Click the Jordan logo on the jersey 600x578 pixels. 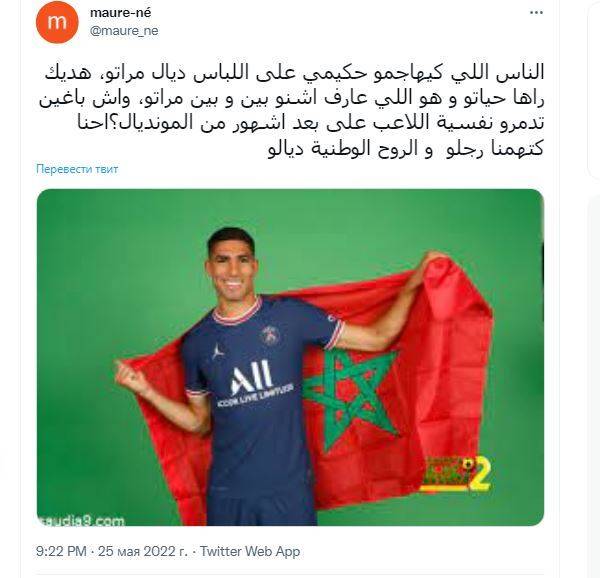pyautogui.click(x=217, y=351)
